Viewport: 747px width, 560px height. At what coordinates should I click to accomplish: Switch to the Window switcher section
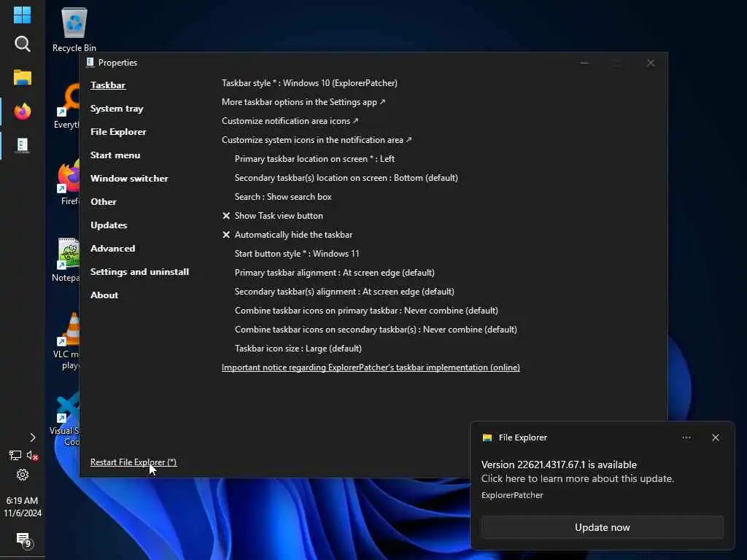tap(129, 179)
